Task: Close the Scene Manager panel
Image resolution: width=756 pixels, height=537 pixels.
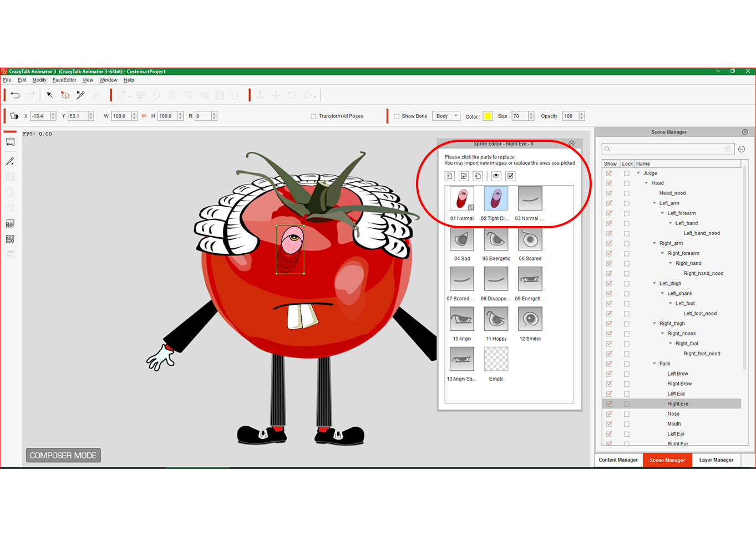Action: coord(745,132)
